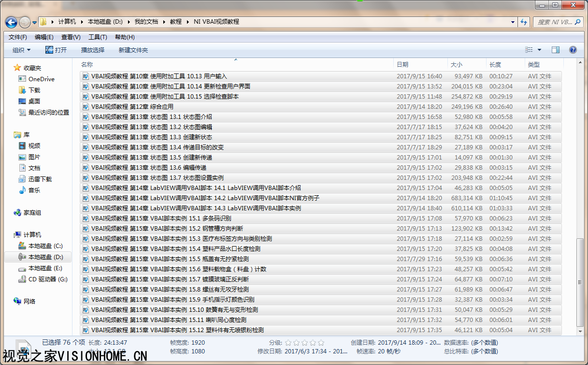588x365 pixels.
Task: Select the 库 libraries icon
Action: coord(17,134)
